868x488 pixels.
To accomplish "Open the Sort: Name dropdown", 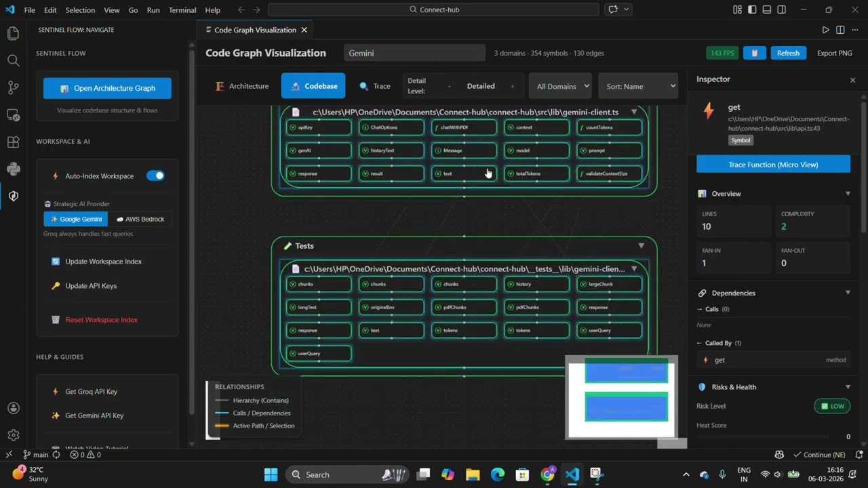I will point(639,86).
